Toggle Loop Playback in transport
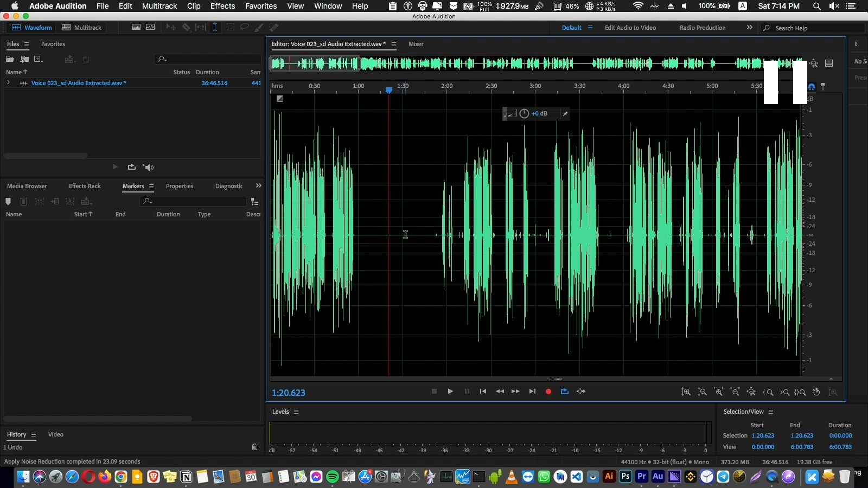Image resolution: width=868 pixels, height=488 pixels. tap(565, 391)
